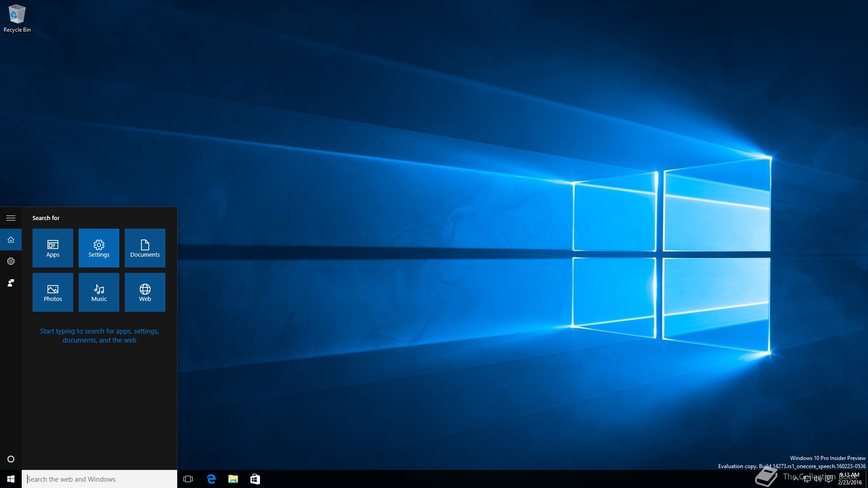The width and height of the screenshot is (868, 488).
Task: Open the Store app from taskbar
Action: [x=255, y=479]
